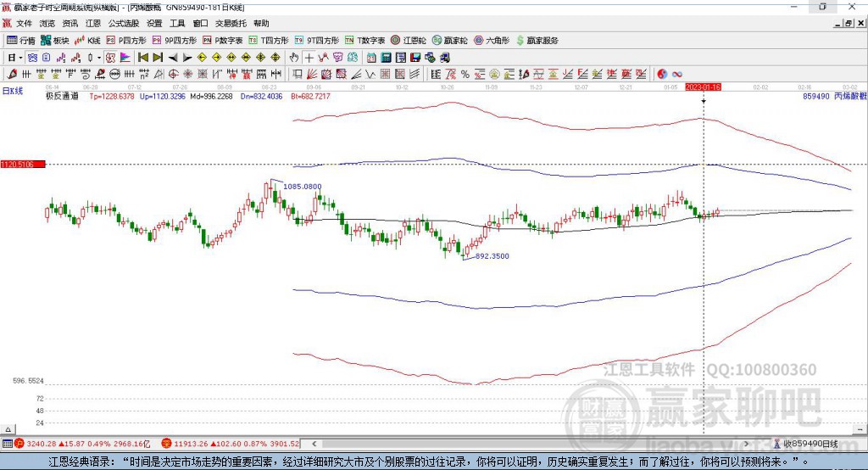The image size is (868, 470).
Task: Open the 资讯 menu
Action: (x=70, y=23)
